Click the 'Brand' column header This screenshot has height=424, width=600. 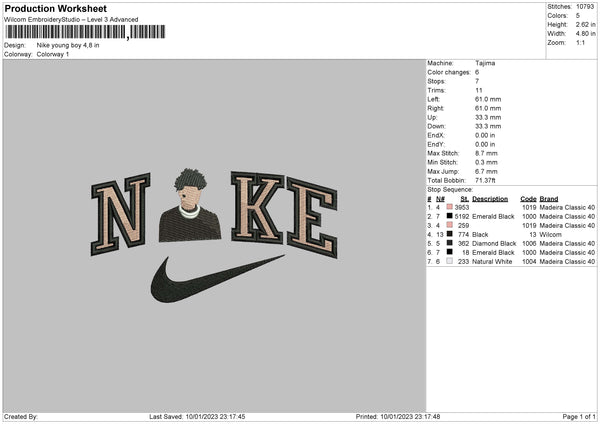point(549,199)
